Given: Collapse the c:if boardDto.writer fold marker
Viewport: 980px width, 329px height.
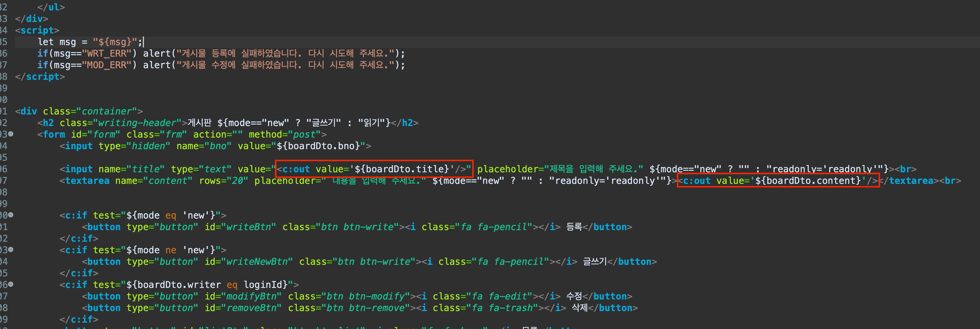Looking at the screenshot, I should 11,284.
